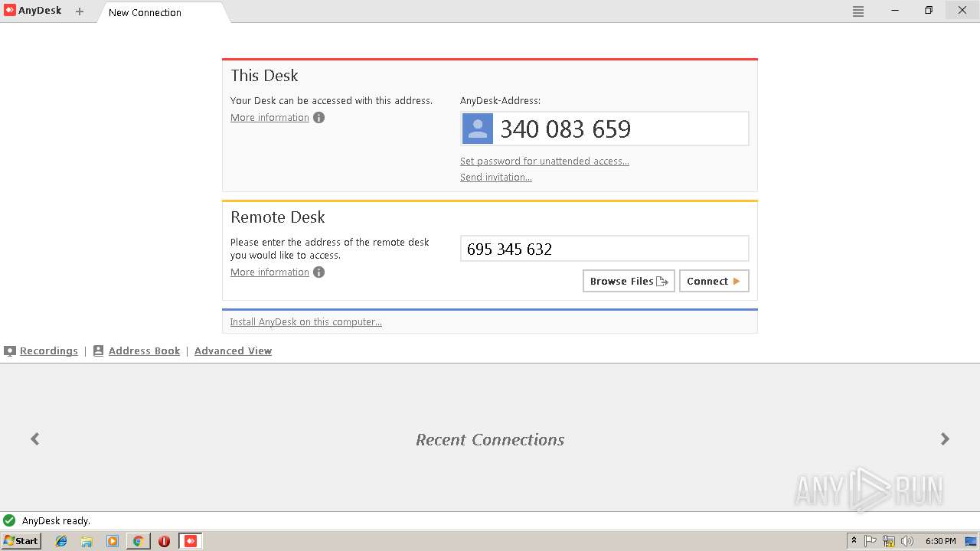Focus the remote desk address input field
This screenshot has width=980, height=551.
point(604,249)
